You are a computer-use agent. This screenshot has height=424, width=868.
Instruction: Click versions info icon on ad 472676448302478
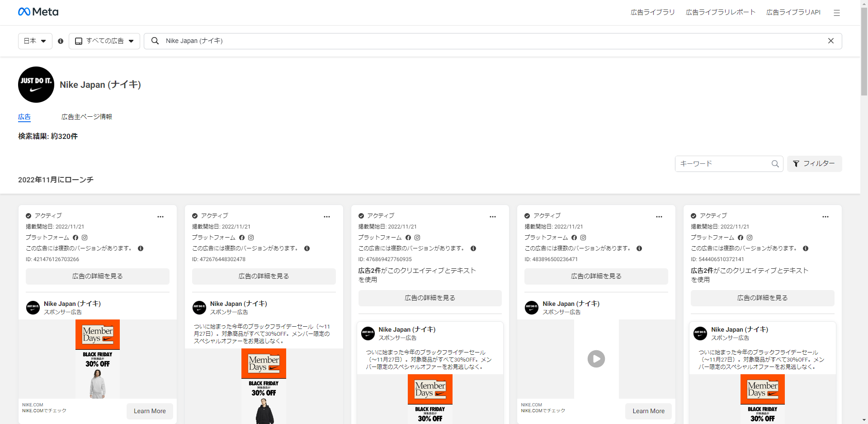[307, 248]
